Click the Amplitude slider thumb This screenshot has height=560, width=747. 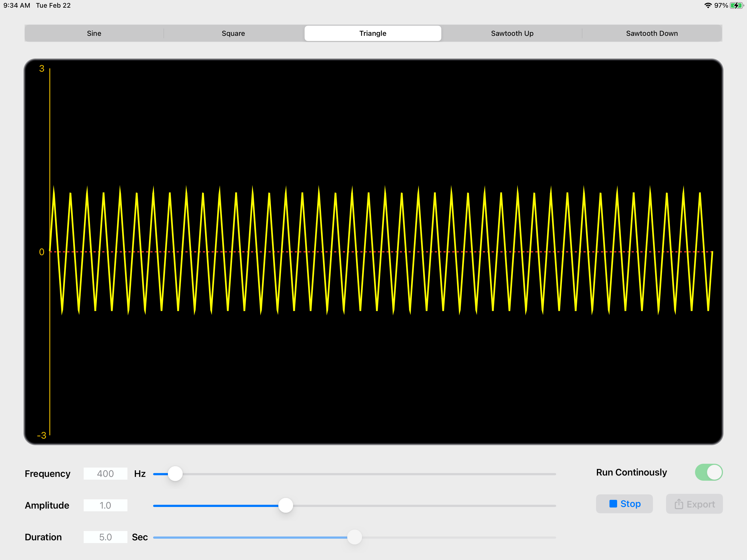coord(286,505)
